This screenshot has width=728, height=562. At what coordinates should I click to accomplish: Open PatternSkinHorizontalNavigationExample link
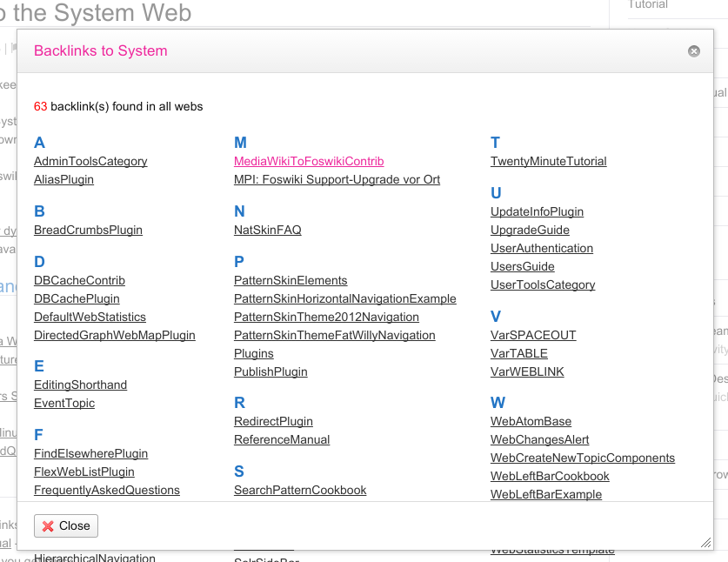point(344,298)
